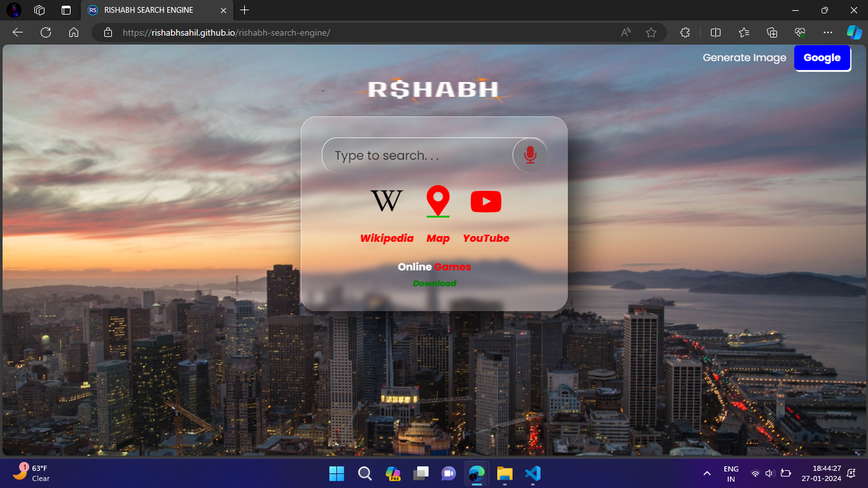The width and height of the screenshot is (868, 488).
Task: Click the Download link
Action: [434, 283]
